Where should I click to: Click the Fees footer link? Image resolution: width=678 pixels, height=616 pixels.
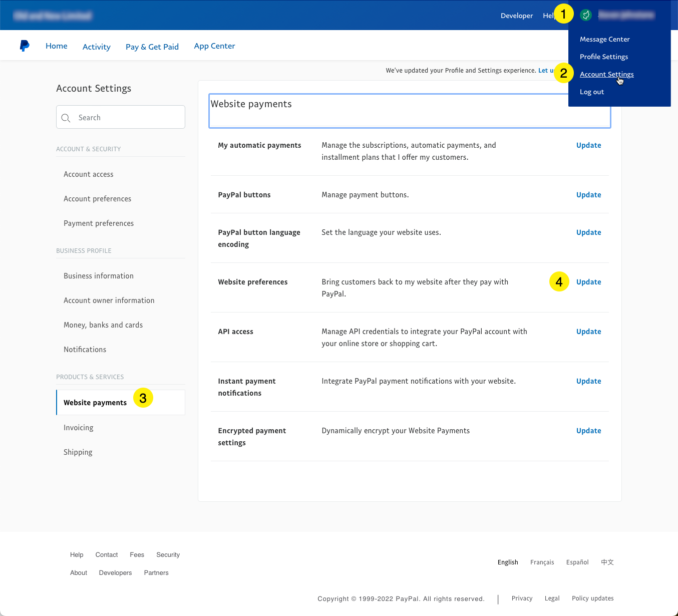click(x=137, y=555)
